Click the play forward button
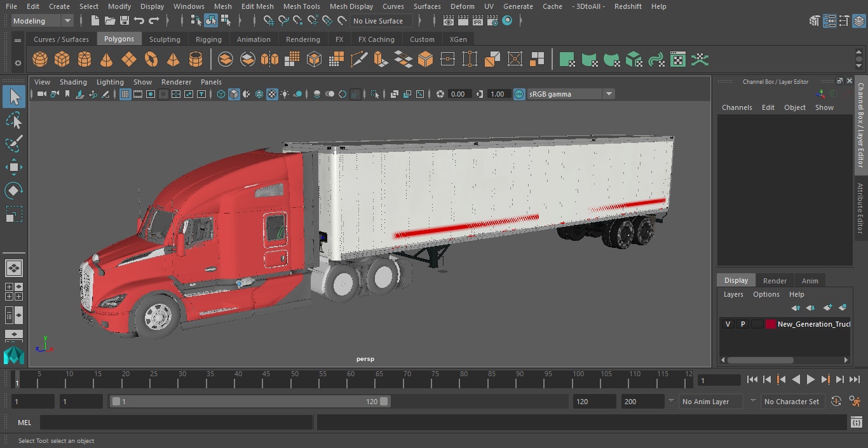 point(810,379)
